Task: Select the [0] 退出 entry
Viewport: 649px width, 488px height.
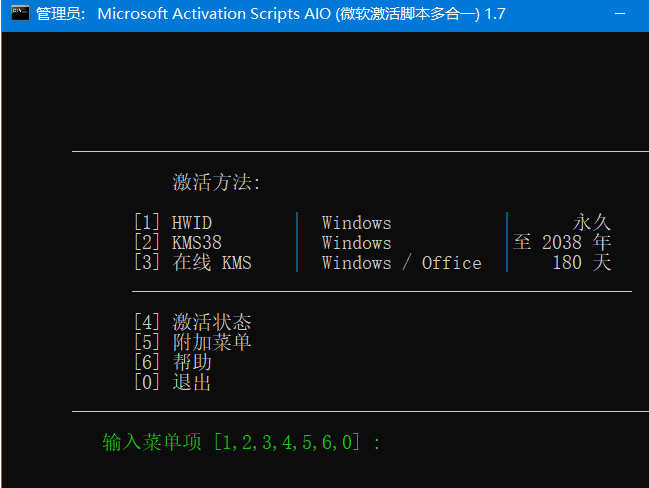Action: tap(173, 382)
